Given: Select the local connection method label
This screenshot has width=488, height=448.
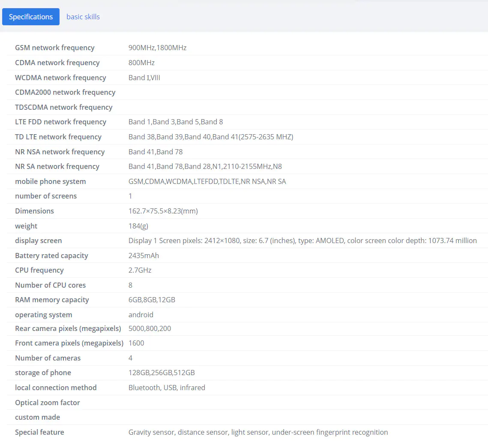Looking at the screenshot, I should [56, 387].
